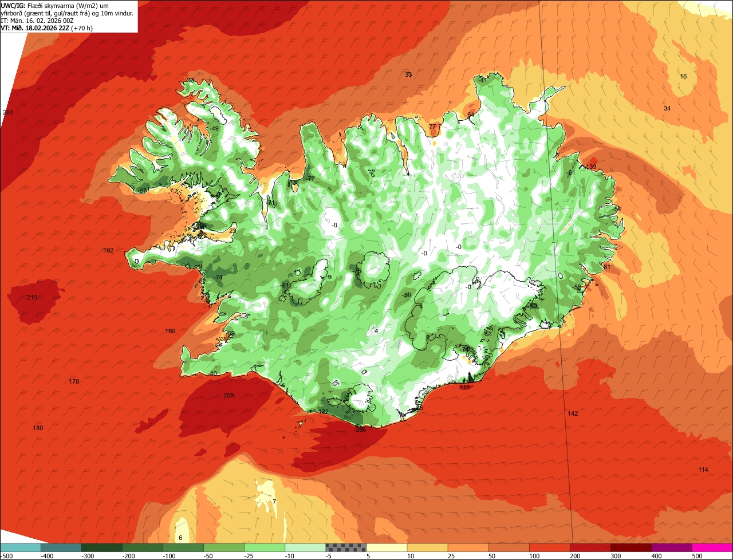Click the '33' value north of Iceland
733x560 pixels.
tap(408, 74)
